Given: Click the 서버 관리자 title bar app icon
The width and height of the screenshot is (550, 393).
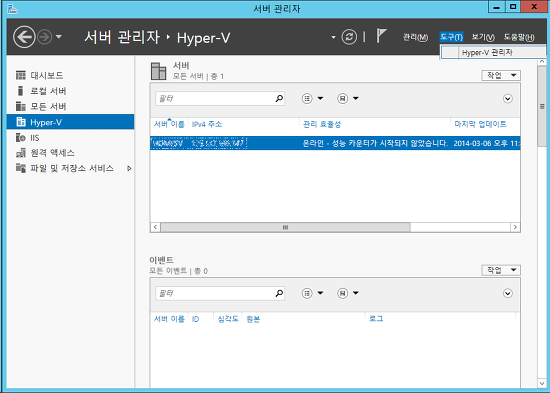Looking at the screenshot, I should (x=12, y=8).
